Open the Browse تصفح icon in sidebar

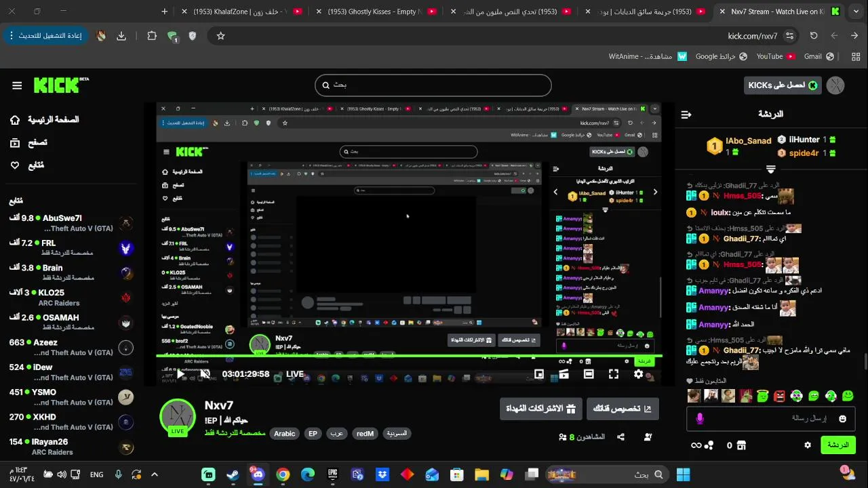click(x=15, y=143)
